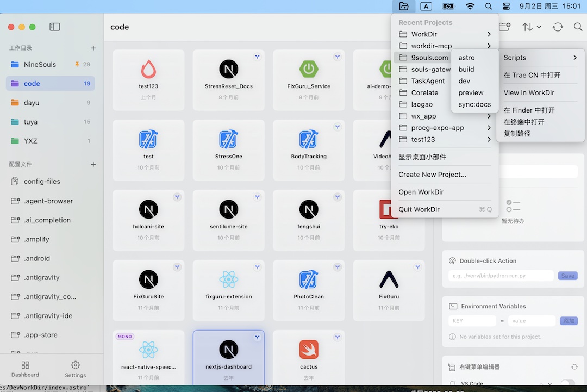Expand the wx_app submenu arrow
The height and width of the screenshot is (392, 587).
(489, 116)
